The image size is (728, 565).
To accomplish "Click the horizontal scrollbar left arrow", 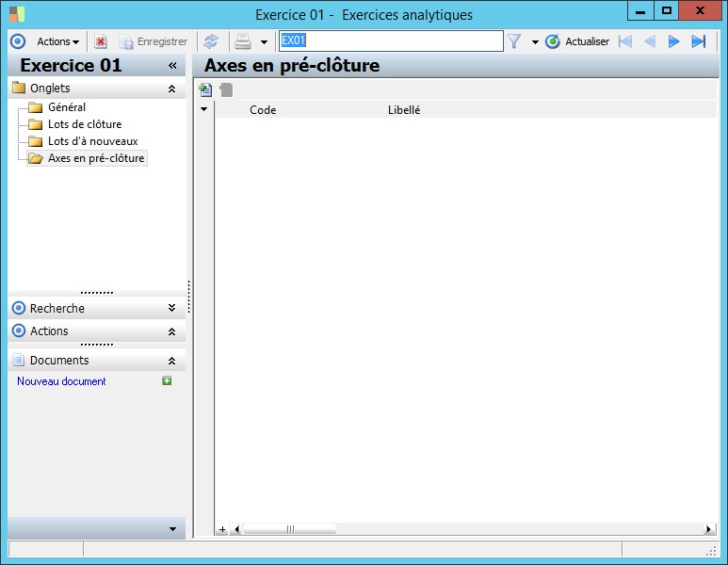I will point(236,529).
